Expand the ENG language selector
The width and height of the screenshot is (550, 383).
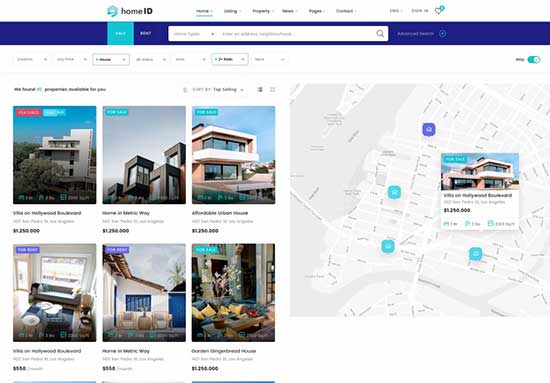(396, 11)
